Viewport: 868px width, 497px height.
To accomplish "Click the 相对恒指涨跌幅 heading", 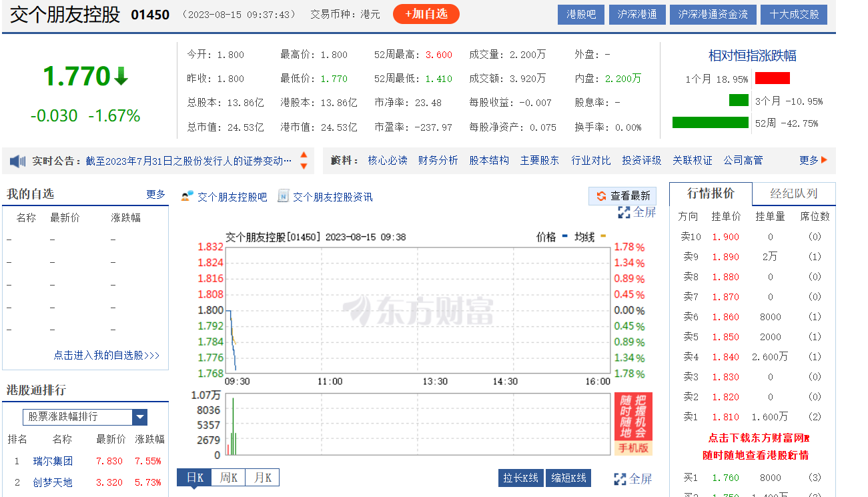I will pos(752,55).
